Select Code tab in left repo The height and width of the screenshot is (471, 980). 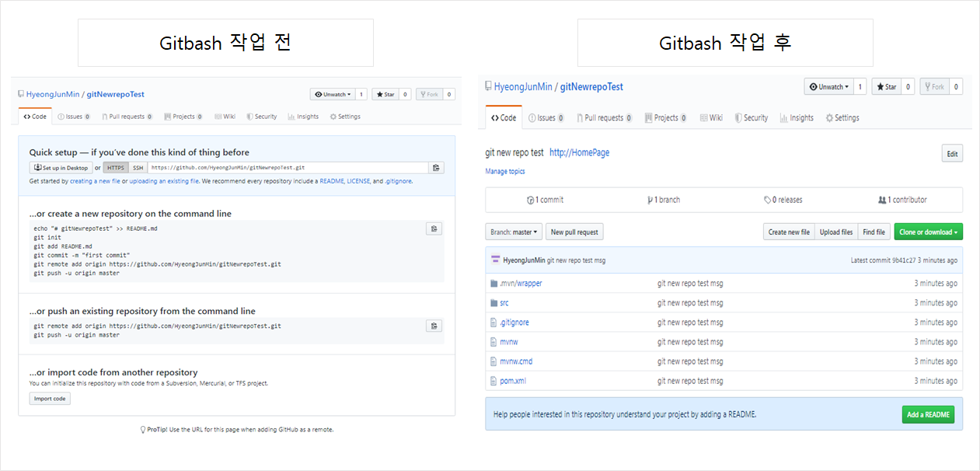tap(35, 117)
